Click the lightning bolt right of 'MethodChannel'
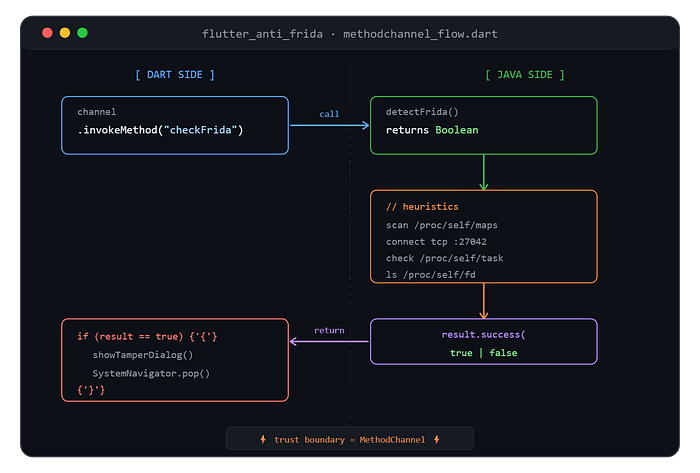 pyautogui.click(x=437, y=440)
